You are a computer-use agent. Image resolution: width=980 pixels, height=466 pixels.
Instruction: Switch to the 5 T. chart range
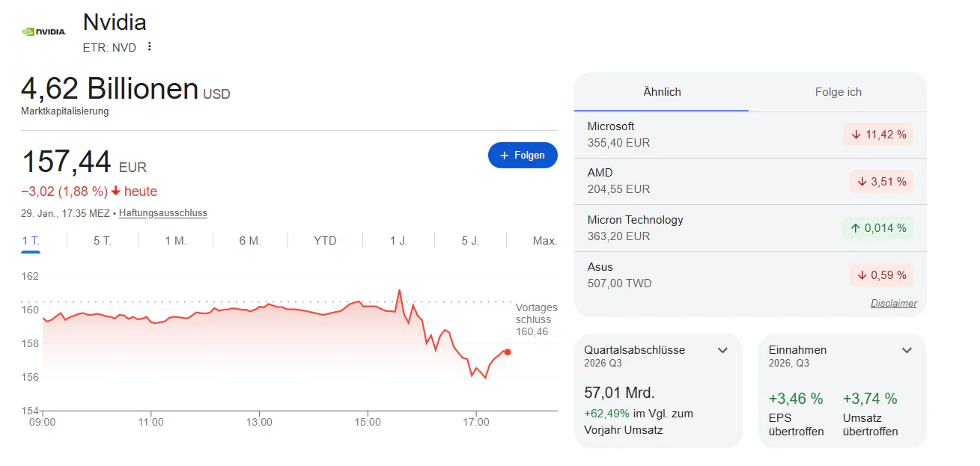coord(103,241)
